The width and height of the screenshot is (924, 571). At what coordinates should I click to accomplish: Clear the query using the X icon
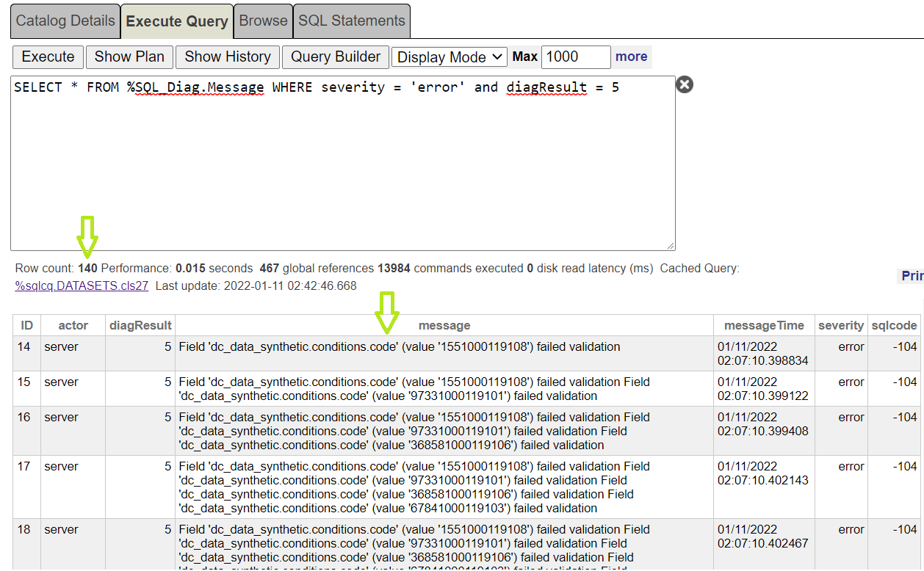(x=684, y=85)
